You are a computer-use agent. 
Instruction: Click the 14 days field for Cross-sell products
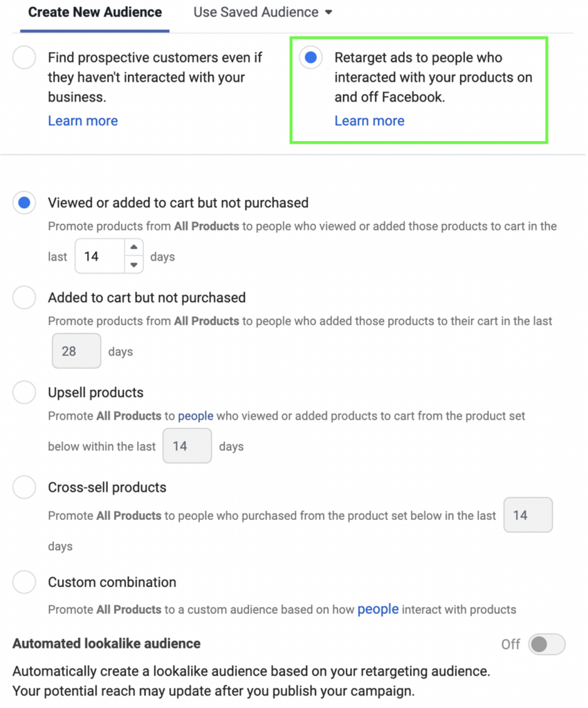(x=528, y=515)
